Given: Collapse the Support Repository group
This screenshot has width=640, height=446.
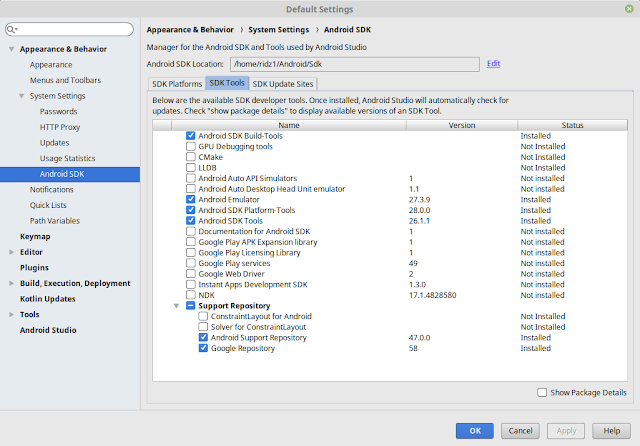Looking at the screenshot, I should click(x=176, y=306).
